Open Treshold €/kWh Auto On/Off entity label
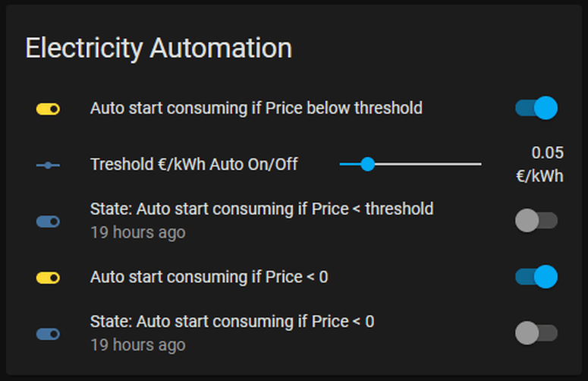 [194, 165]
